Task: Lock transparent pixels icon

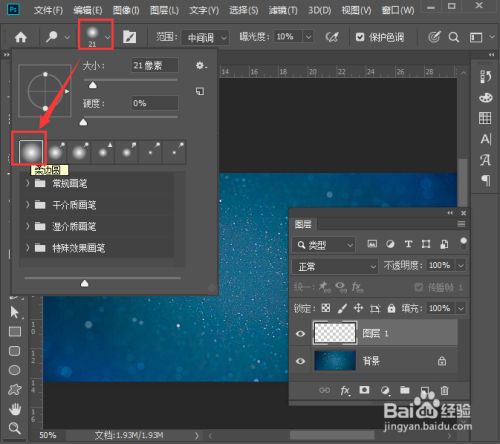Action: pos(326,308)
